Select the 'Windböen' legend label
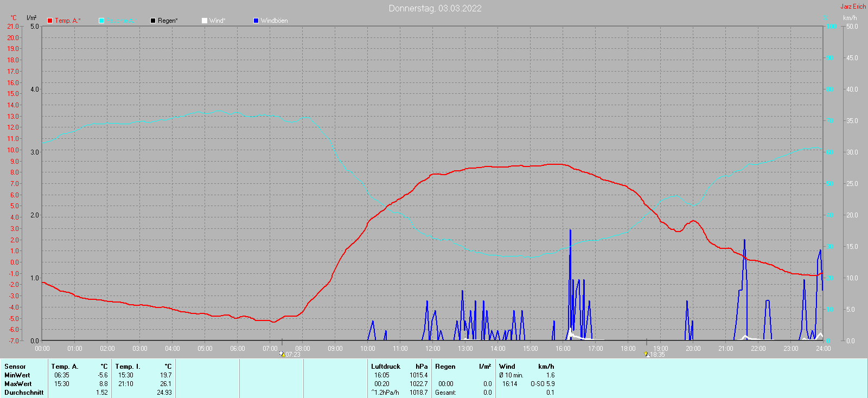This screenshot has height=398, width=868. tap(275, 21)
